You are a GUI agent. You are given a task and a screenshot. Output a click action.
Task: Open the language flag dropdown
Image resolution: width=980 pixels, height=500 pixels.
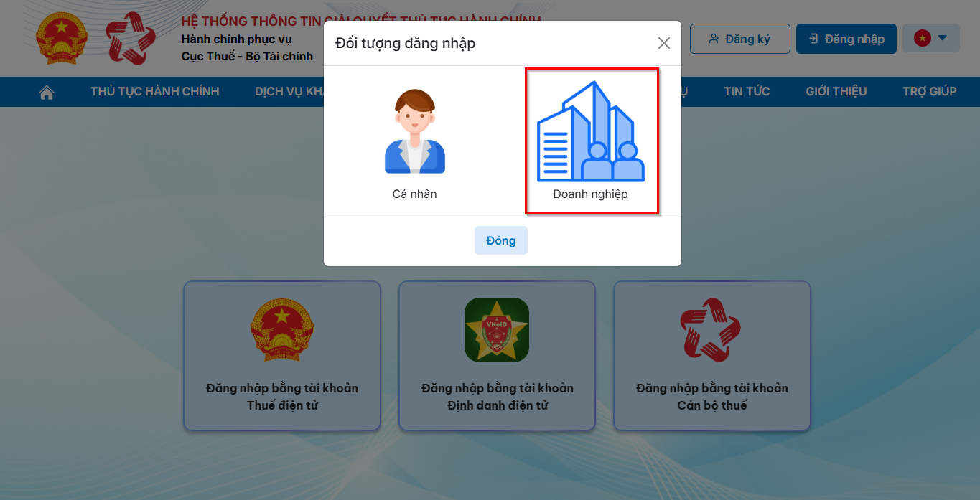coord(931,38)
